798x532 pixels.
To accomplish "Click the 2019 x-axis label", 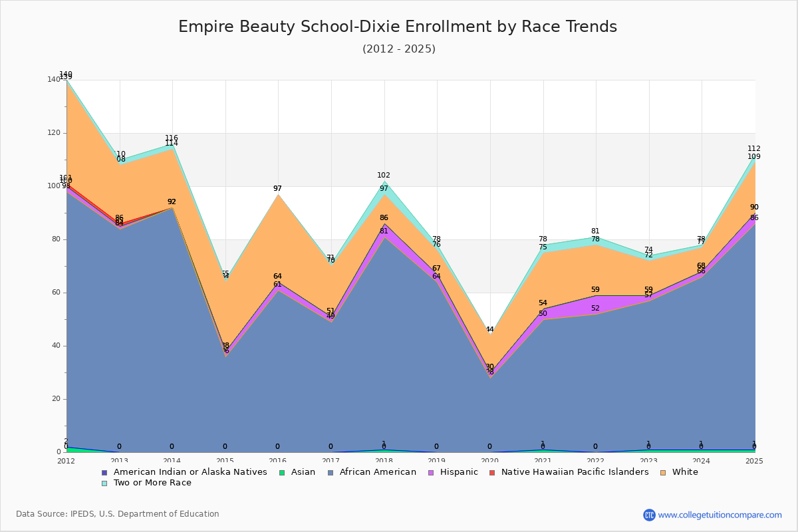I will click(x=438, y=461).
